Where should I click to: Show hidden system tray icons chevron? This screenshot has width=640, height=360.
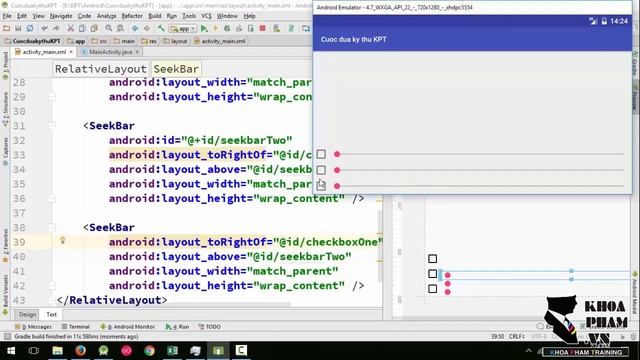click(x=529, y=351)
